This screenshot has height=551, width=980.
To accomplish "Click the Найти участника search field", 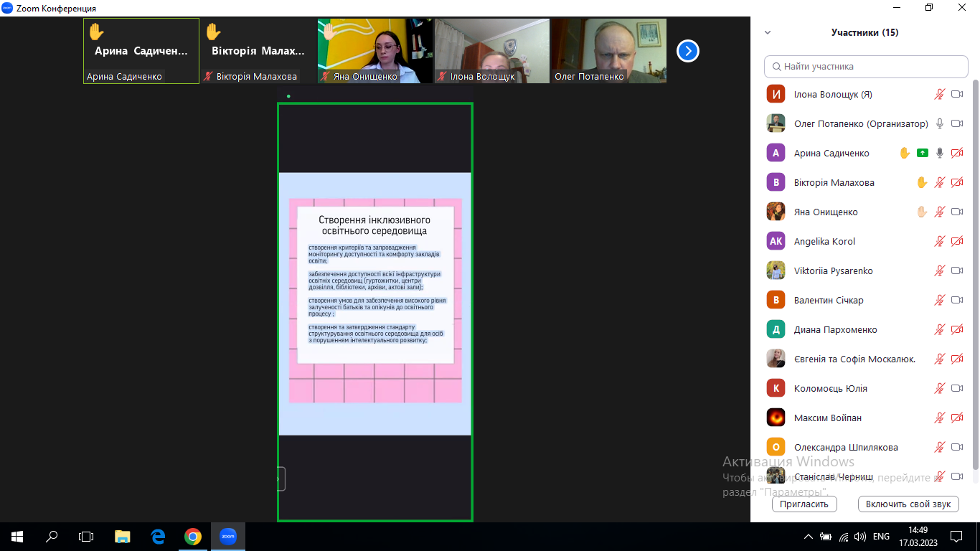I will 866,66.
